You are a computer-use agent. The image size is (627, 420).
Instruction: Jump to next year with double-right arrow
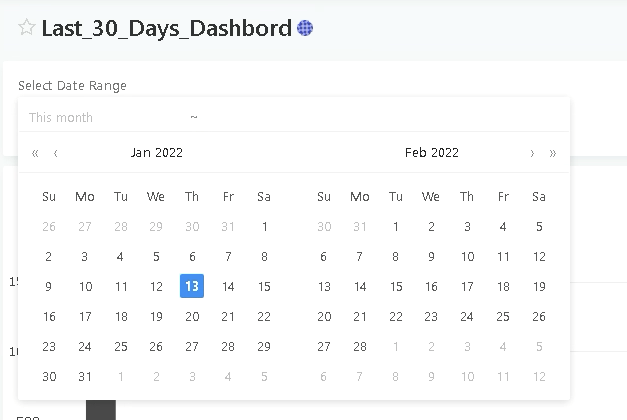(553, 153)
